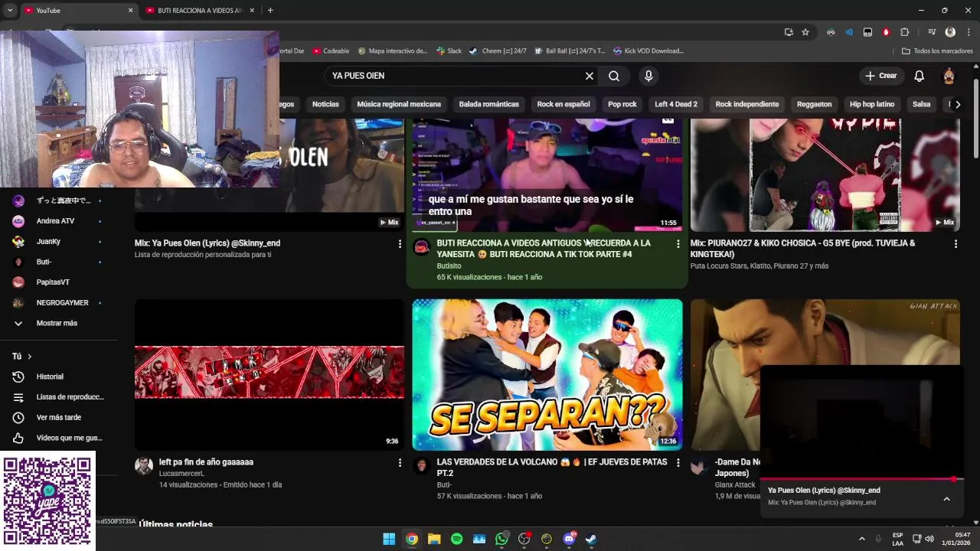Open Todos los marcadores folder

[x=937, y=51]
